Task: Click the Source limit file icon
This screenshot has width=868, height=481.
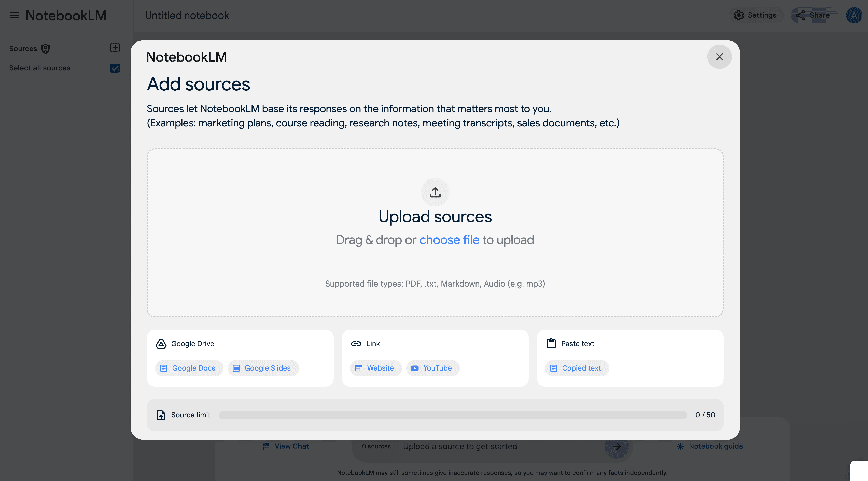Action: click(161, 415)
